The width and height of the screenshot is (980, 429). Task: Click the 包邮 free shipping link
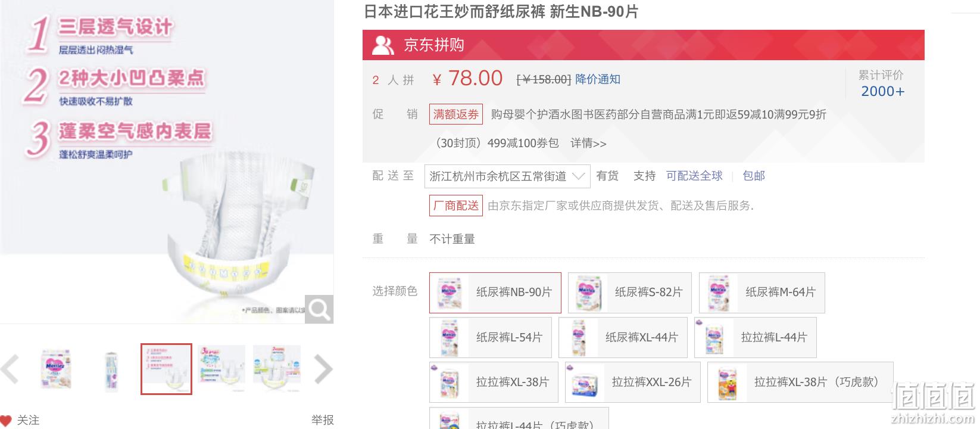[x=754, y=176]
